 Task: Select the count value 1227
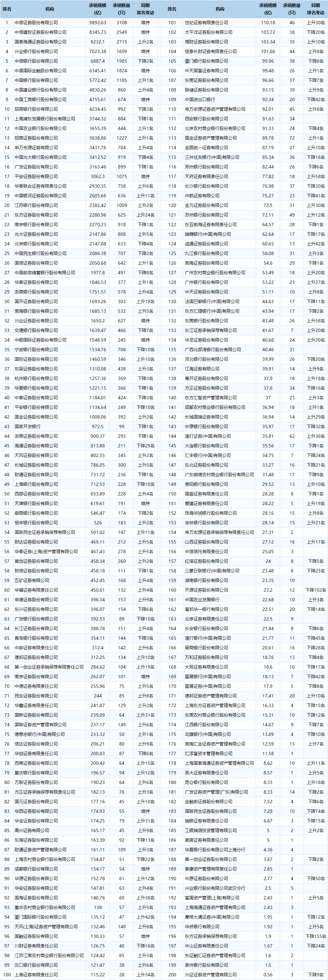122,138
